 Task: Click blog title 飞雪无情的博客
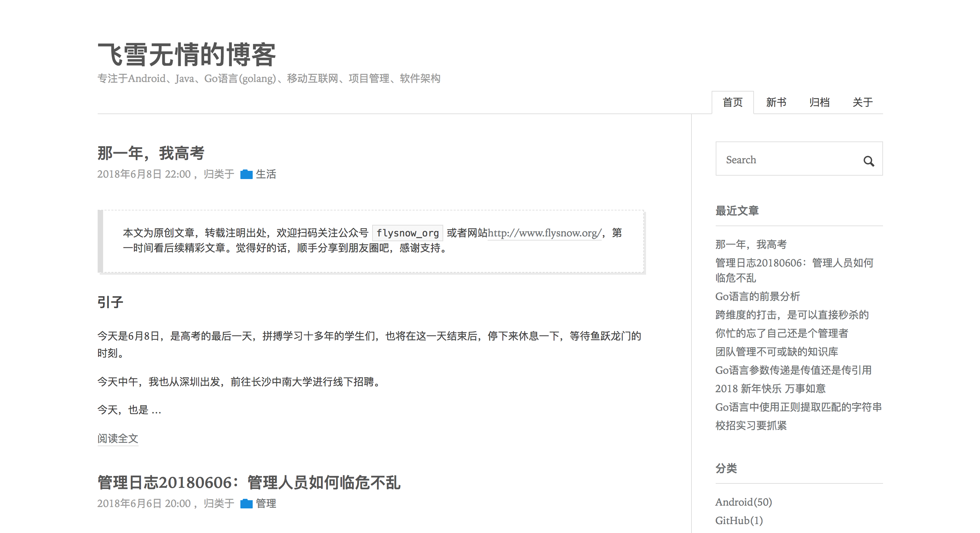point(186,55)
